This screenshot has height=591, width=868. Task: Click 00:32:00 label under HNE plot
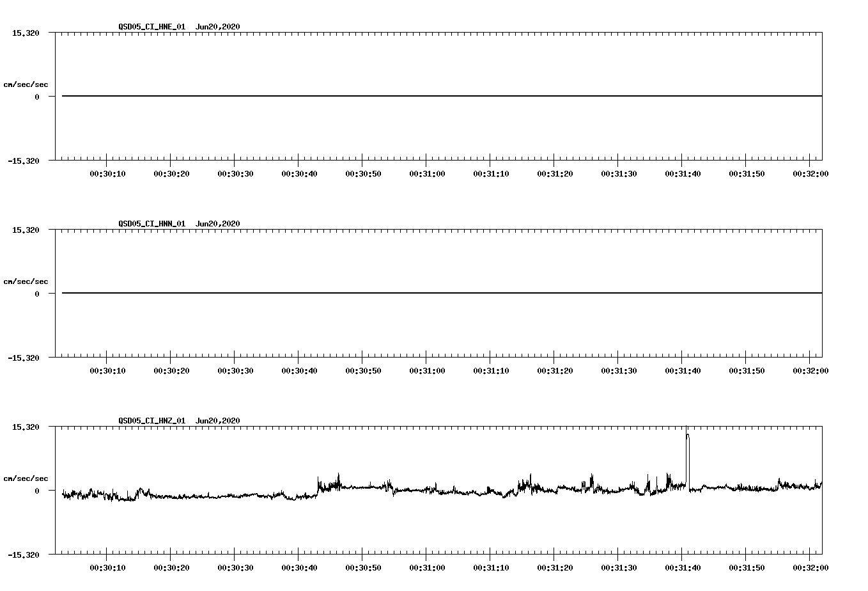[x=810, y=174]
